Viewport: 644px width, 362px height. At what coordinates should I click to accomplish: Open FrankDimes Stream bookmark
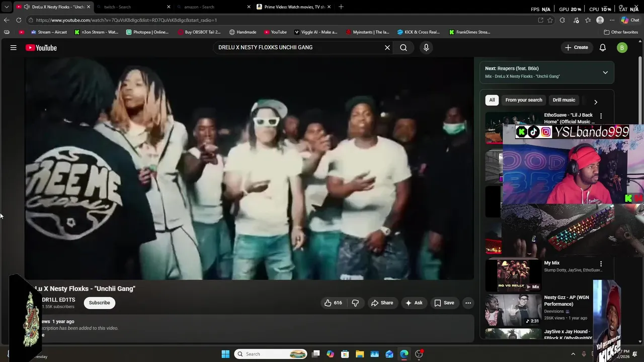[469, 32]
